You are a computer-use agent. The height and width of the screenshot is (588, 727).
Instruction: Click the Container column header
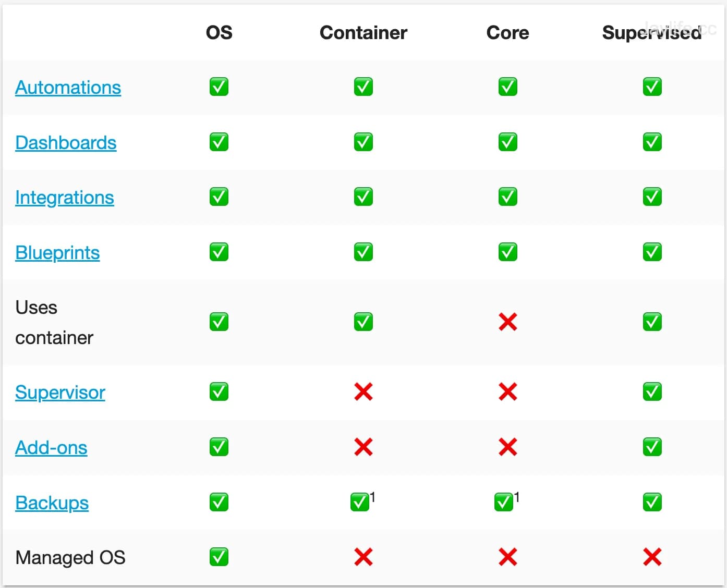click(363, 33)
